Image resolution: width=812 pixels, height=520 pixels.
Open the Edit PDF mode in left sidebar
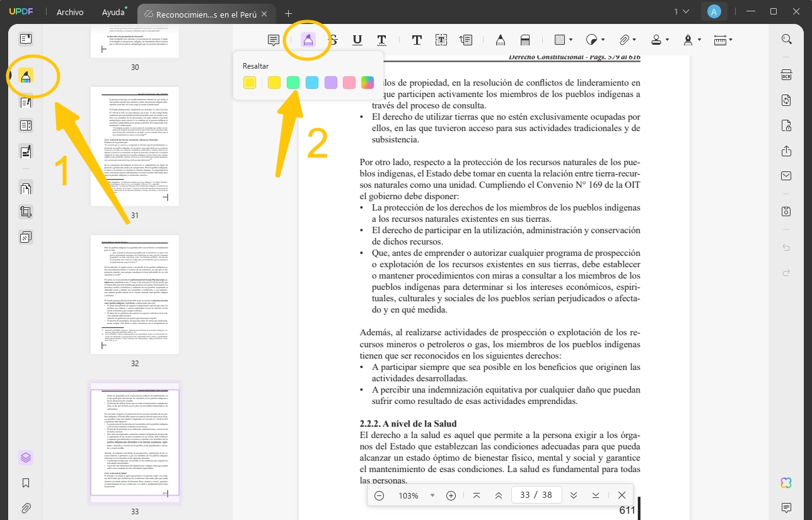(x=26, y=102)
